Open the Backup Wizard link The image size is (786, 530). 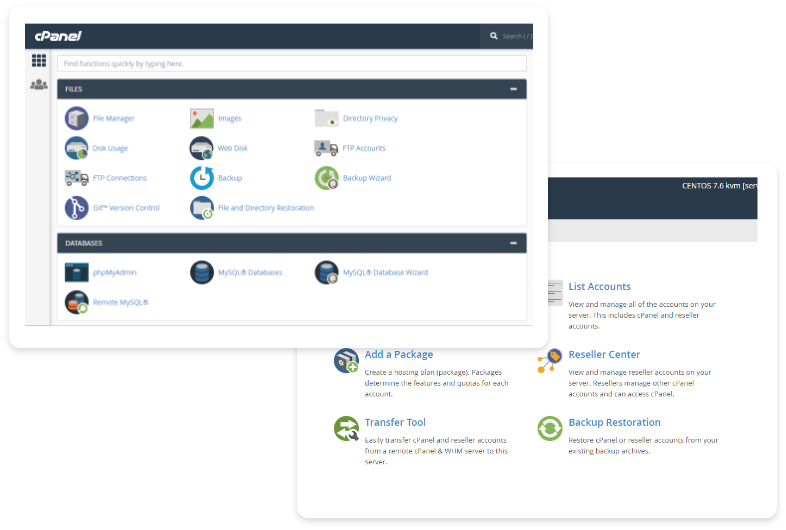367,178
